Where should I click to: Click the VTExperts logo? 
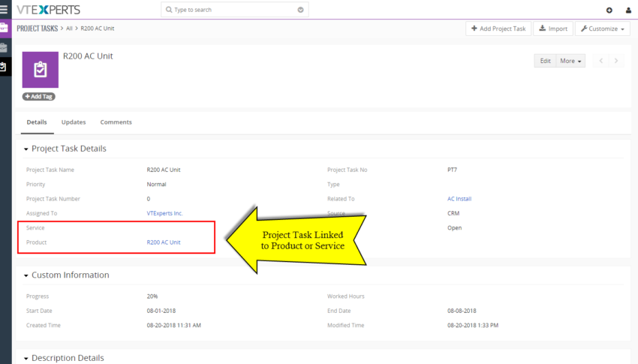[x=49, y=9]
